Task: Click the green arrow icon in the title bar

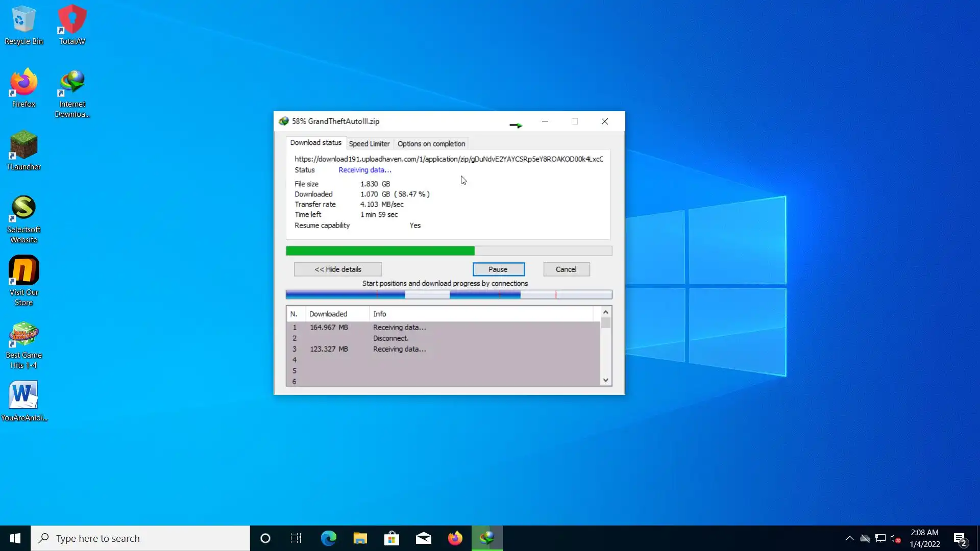Action: (x=516, y=125)
